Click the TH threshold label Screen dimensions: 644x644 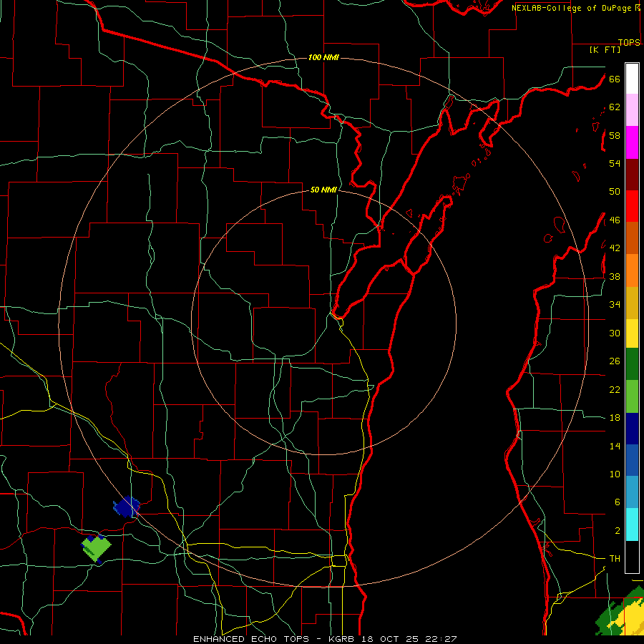coord(615,559)
